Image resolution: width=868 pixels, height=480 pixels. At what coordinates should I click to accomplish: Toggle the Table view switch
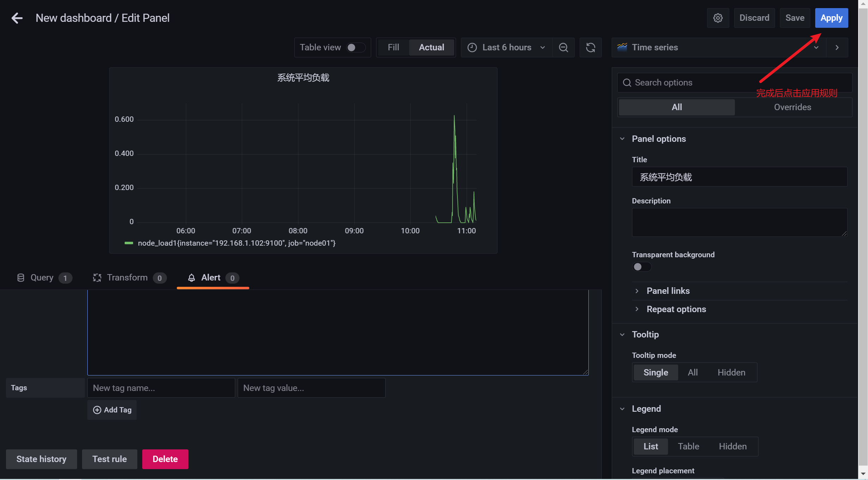pos(356,48)
